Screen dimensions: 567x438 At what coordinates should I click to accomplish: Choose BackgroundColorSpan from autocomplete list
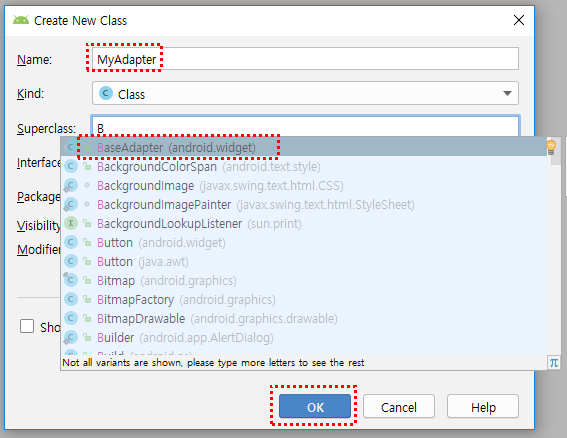(x=304, y=166)
